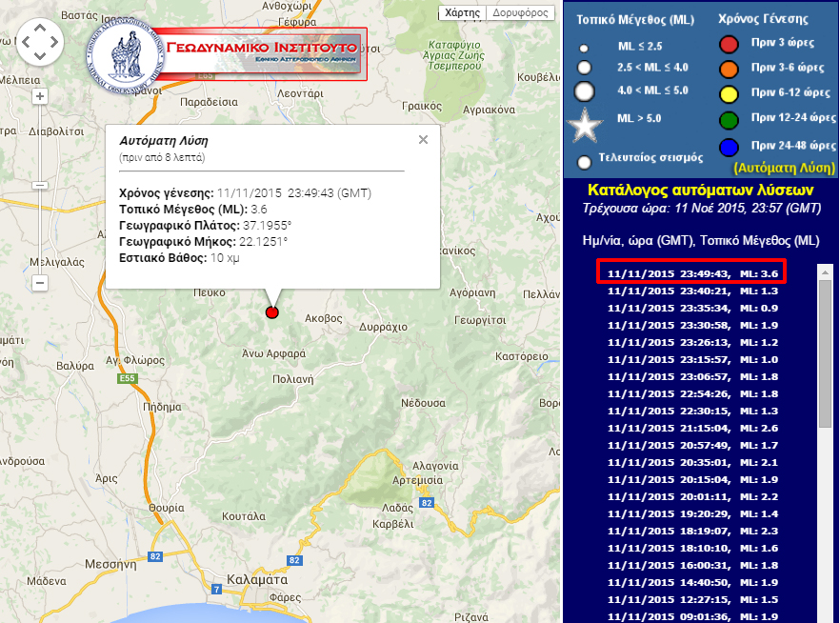The height and width of the screenshot is (623, 840).
Task: Select the Χάρτης map view
Action: coord(463,13)
